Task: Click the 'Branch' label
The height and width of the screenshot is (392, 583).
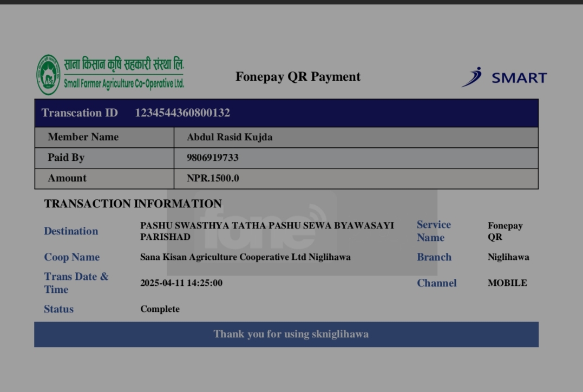Action: click(x=434, y=257)
